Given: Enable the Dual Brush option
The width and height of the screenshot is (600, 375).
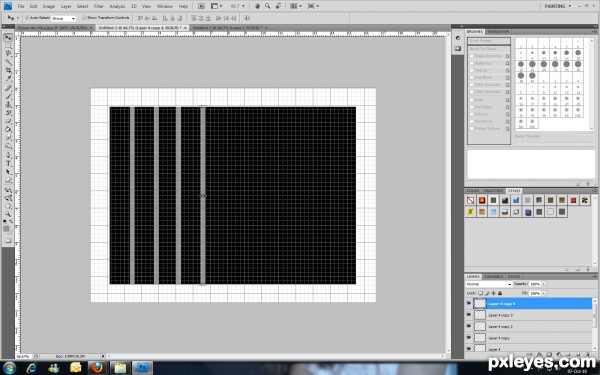Looking at the screenshot, I should [x=472, y=78].
